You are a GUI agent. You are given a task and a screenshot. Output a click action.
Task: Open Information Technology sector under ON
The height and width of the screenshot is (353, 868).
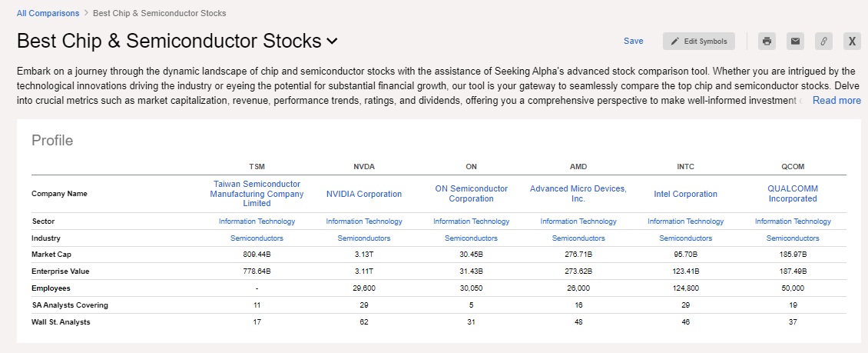[x=471, y=221]
